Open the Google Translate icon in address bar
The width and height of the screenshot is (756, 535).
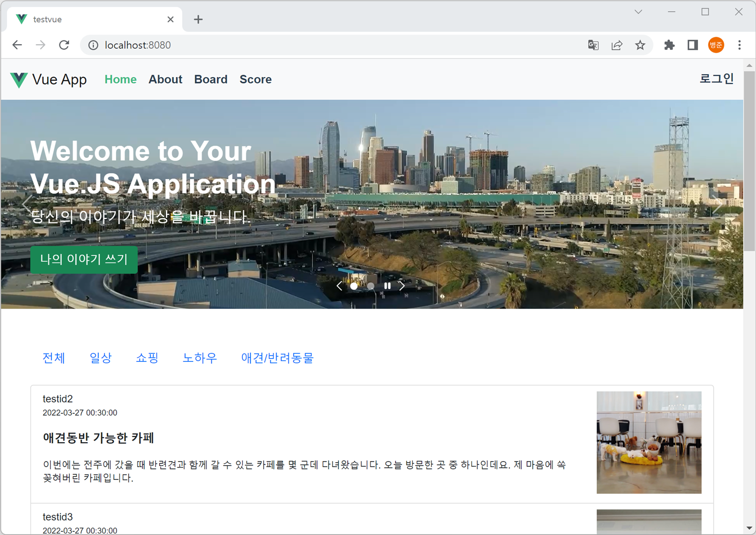coord(593,45)
